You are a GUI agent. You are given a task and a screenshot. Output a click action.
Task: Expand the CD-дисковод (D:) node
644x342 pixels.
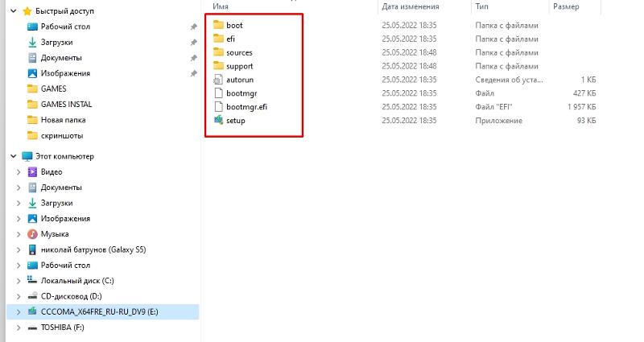point(19,296)
